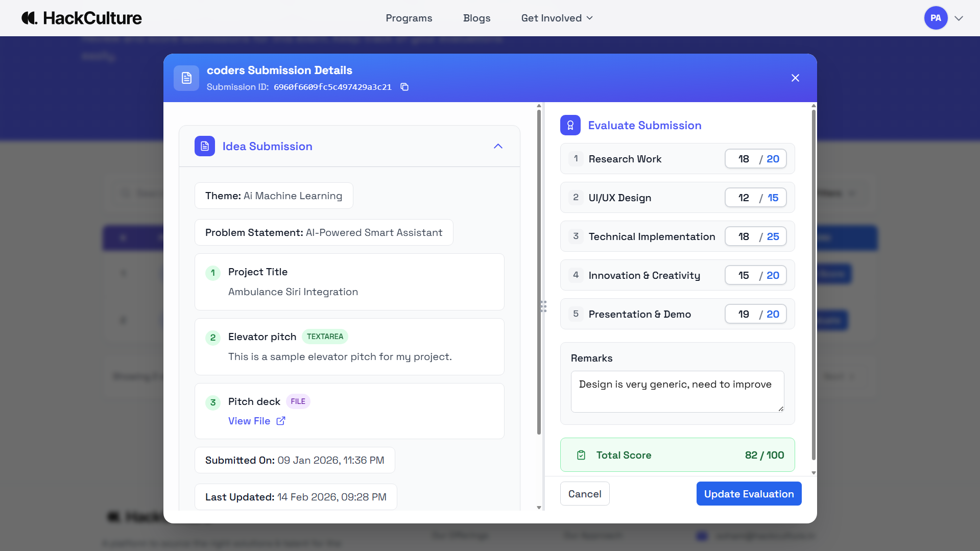Collapse the Idea Submission section

(x=498, y=147)
